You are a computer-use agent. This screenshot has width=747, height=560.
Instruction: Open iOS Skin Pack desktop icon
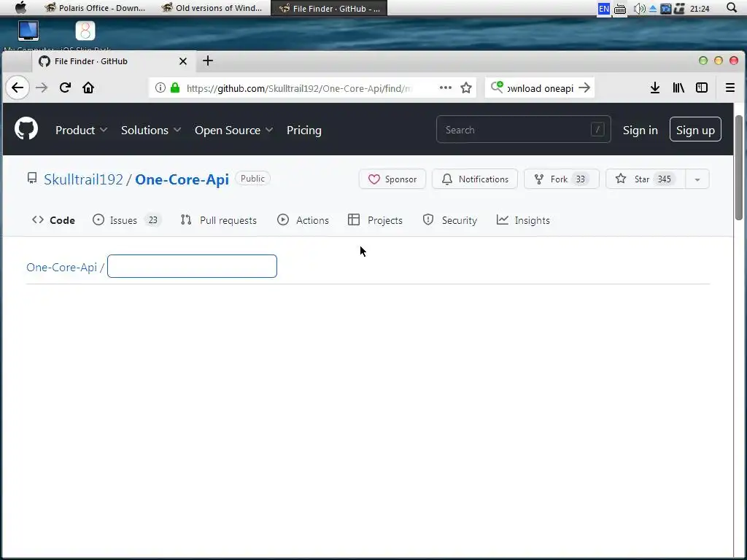[x=85, y=31]
